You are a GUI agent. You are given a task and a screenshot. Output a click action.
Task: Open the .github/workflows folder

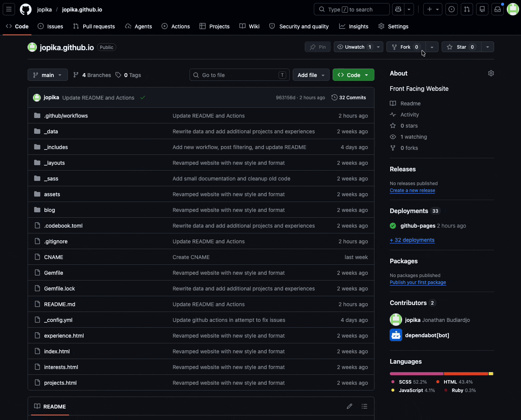66,116
